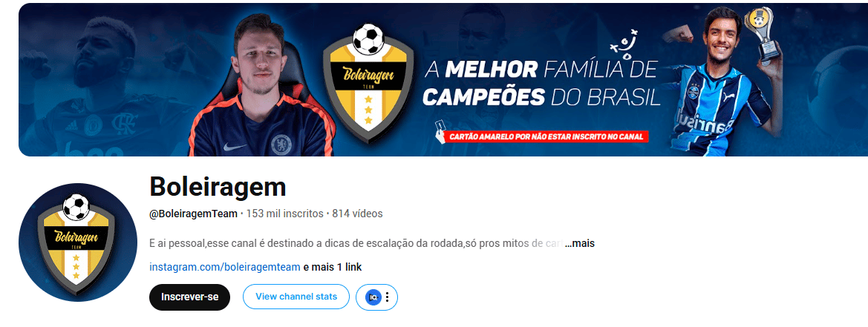Click the yellow card hand icon
This screenshot has height=327, width=868.
coord(440,133)
